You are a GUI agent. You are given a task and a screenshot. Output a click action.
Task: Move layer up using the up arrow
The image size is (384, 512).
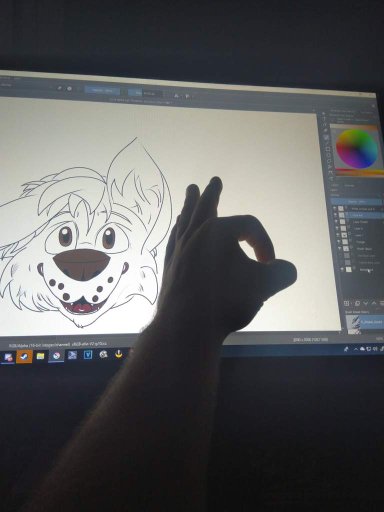(374, 303)
